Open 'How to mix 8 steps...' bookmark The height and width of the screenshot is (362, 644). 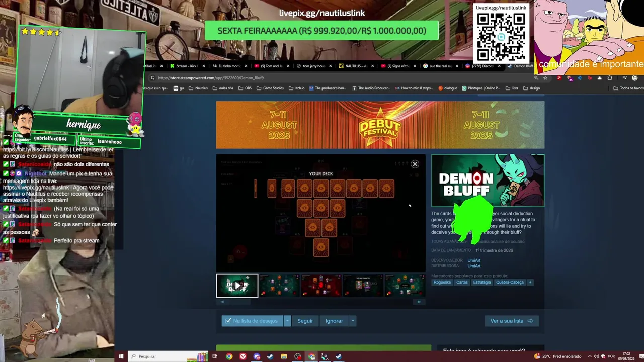click(x=414, y=88)
